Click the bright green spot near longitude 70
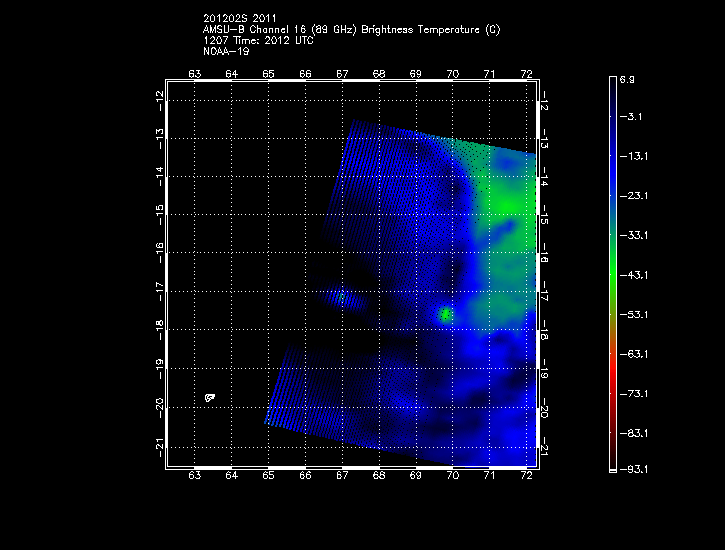 (445, 315)
